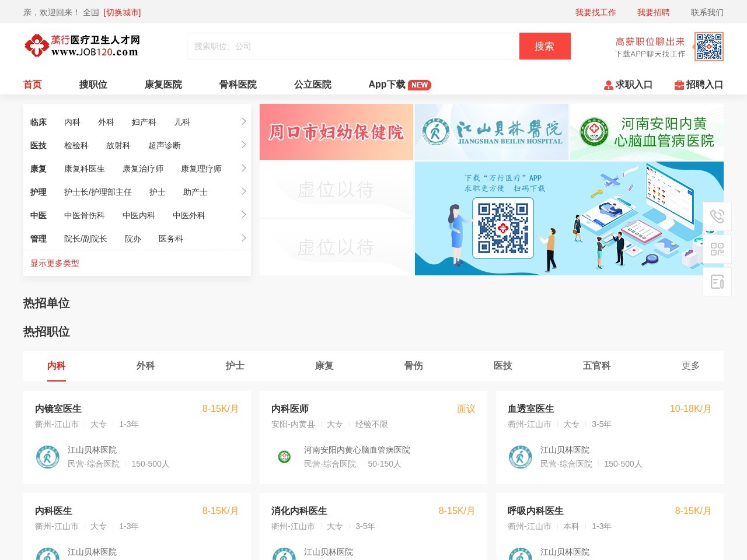Click 更多 in hot jobs tabs
747x560 pixels.
[691, 366]
